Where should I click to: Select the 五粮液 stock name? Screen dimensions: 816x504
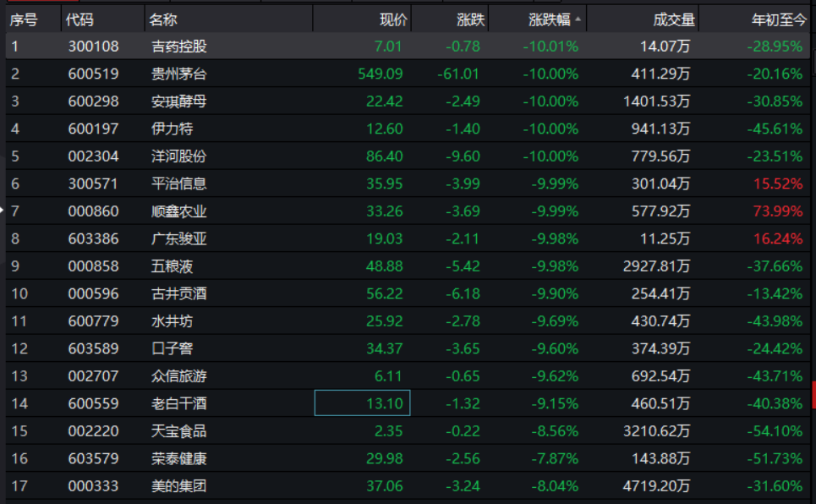coord(172,266)
